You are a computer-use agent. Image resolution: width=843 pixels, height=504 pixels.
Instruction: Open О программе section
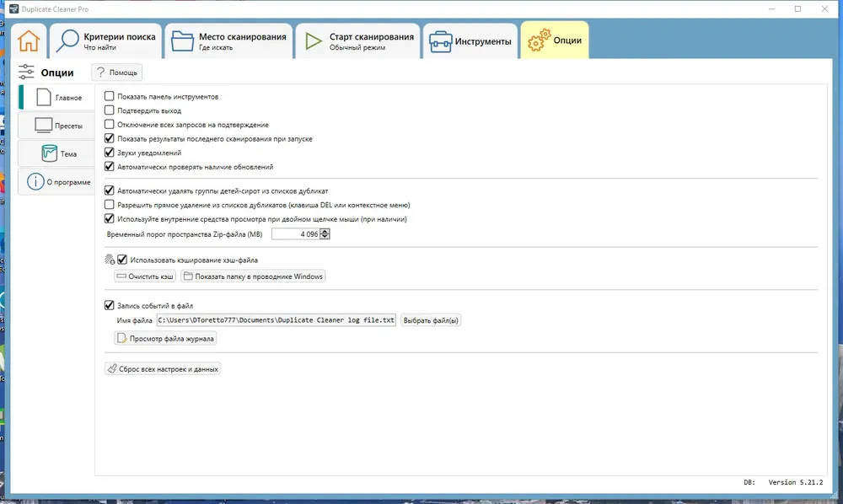click(x=56, y=181)
